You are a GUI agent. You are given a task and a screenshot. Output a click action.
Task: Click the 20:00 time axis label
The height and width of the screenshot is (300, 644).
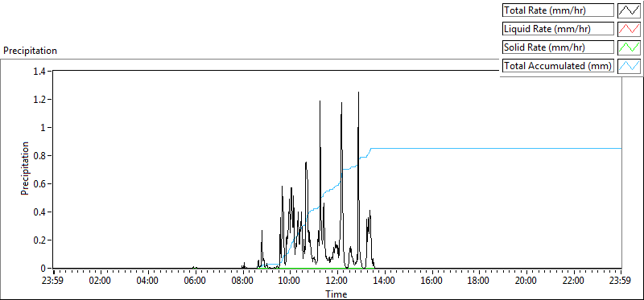(x=526, y=282)
